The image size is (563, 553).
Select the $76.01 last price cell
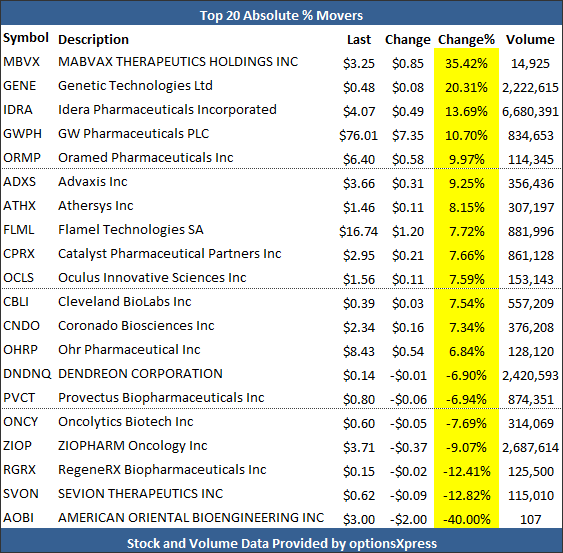click(x=358, y=136)
